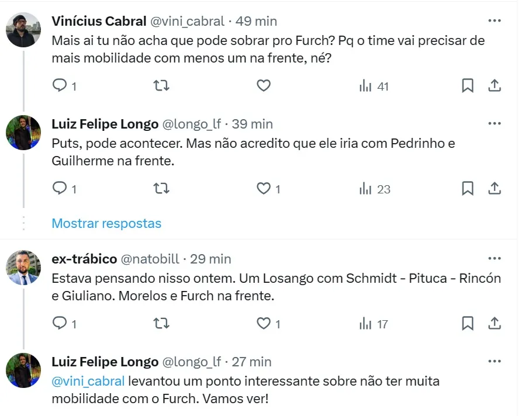532x416 pixels.
Task: Like Vinícius Cabral's tweet
Action: [x=264, y=86]
